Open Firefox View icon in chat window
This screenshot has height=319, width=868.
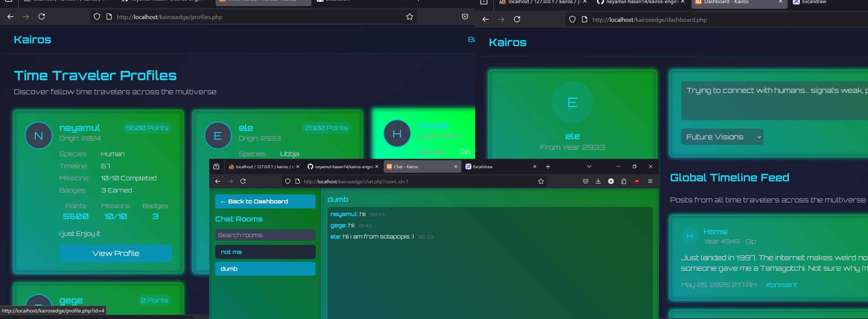(x=216, y=167)
